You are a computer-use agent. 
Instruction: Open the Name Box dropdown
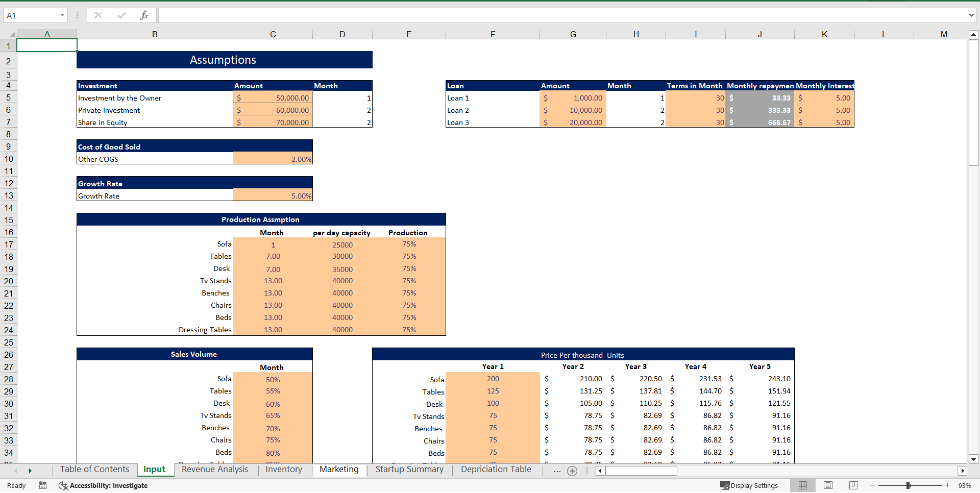(63, 15)
